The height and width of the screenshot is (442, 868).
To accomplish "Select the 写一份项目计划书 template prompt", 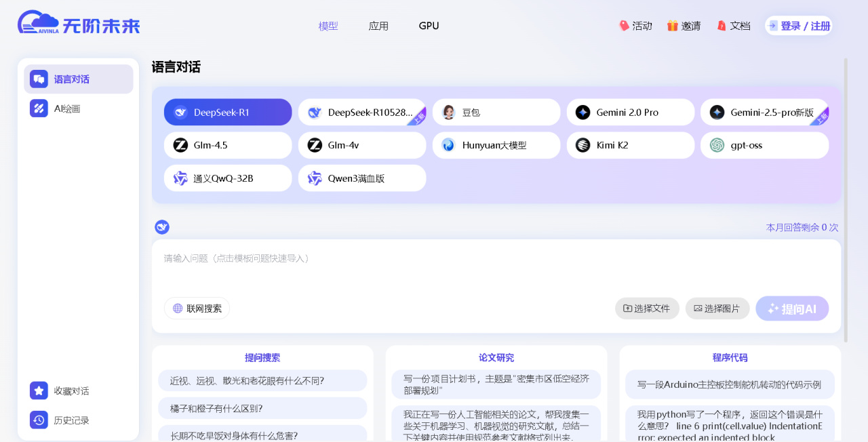I will point(496,384).
